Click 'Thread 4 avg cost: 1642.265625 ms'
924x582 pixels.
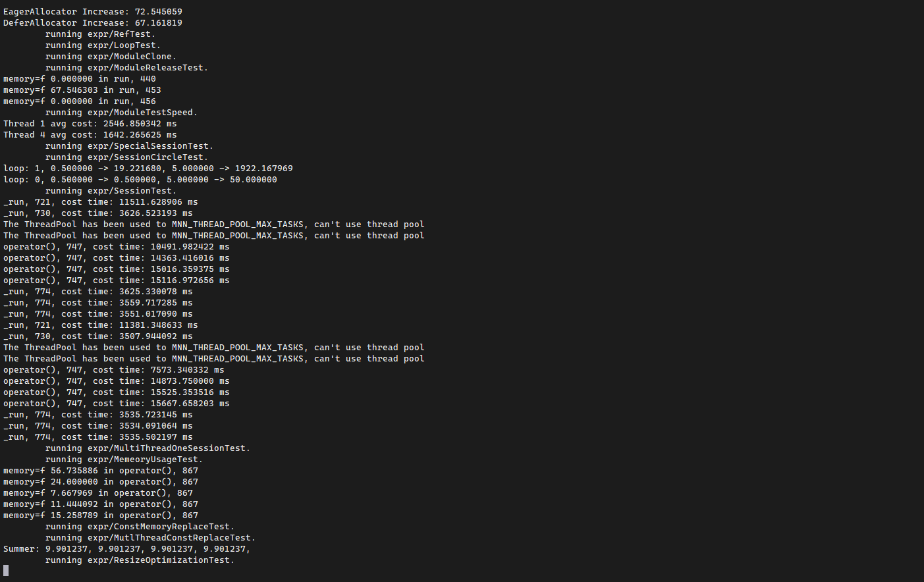click(x=90, y=135)
